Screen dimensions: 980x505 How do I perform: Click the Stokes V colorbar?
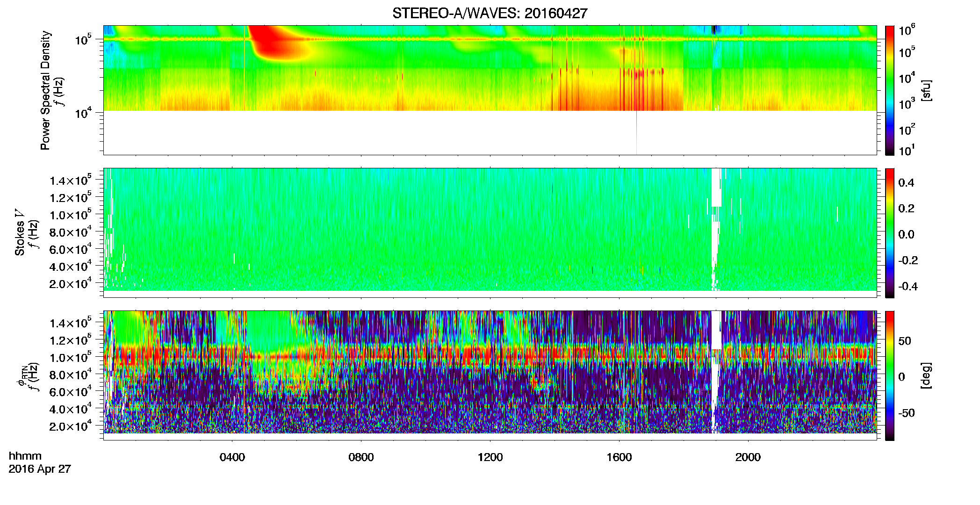pyautogui.click(x=889, y=233)
